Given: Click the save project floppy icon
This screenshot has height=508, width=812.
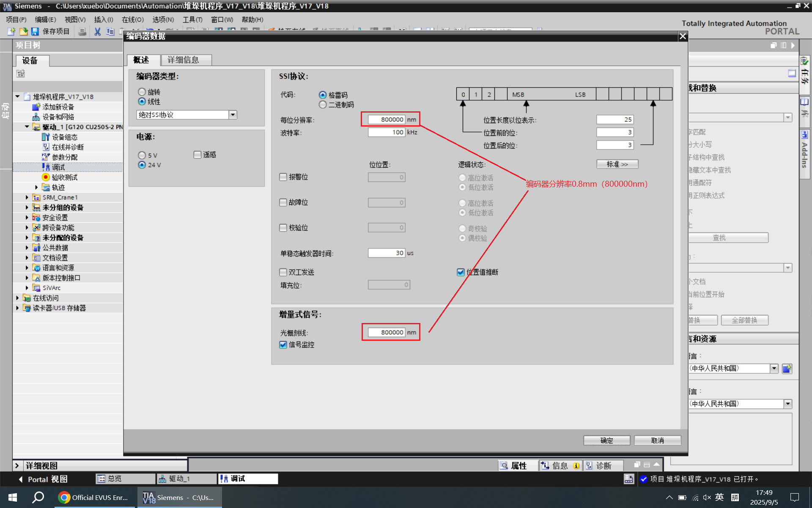Looking at the screenshot, I should point(35,31).
